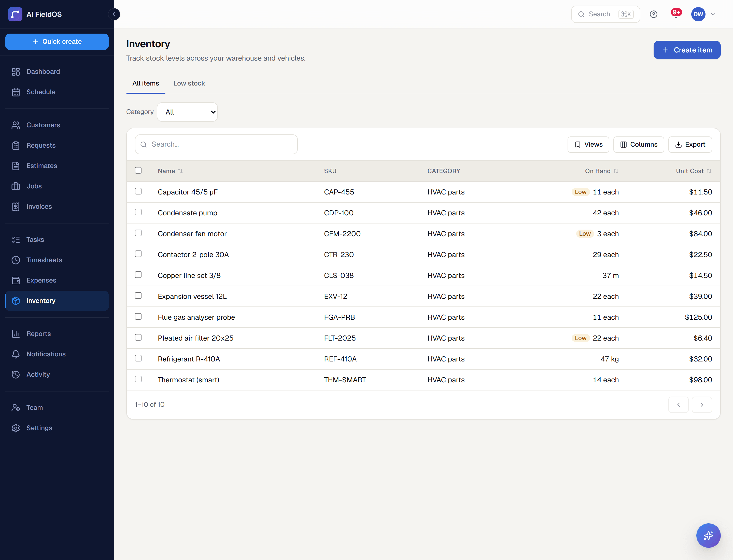Open the help question mark icon
733x560 pixels.
click(x=653, y=14)
